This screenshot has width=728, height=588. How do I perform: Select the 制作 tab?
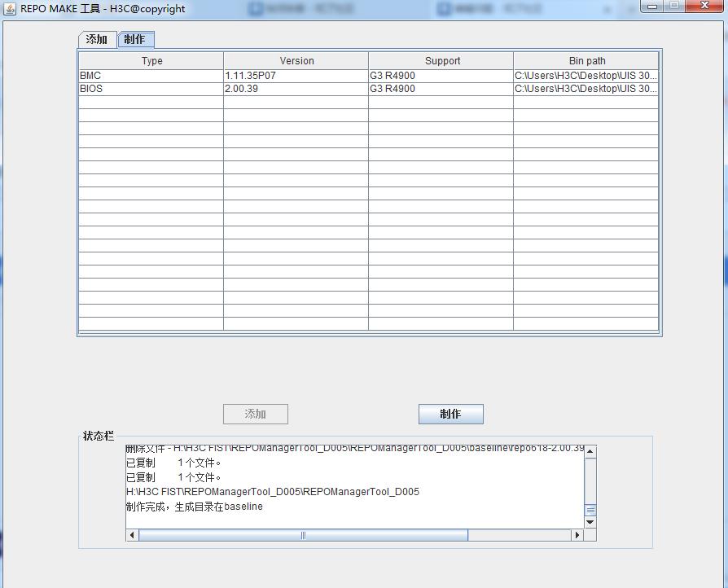click(x=135, y=39)
